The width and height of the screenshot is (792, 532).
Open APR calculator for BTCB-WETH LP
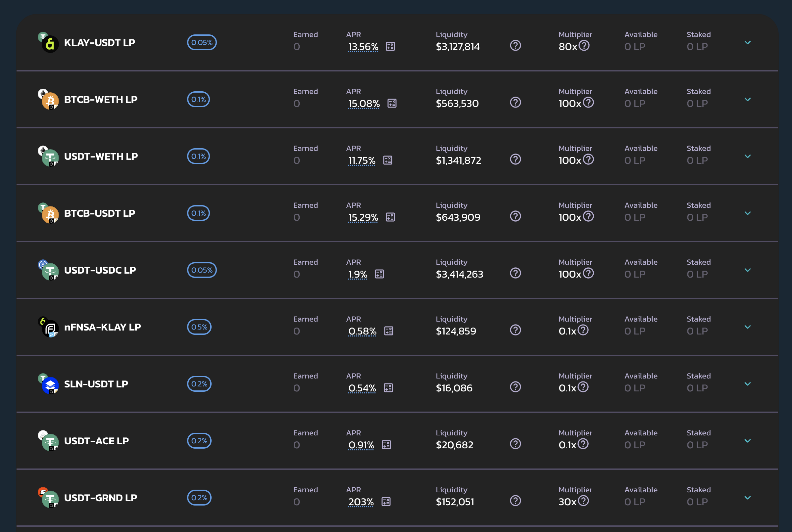pyautogui.click(x=392, y=103)
